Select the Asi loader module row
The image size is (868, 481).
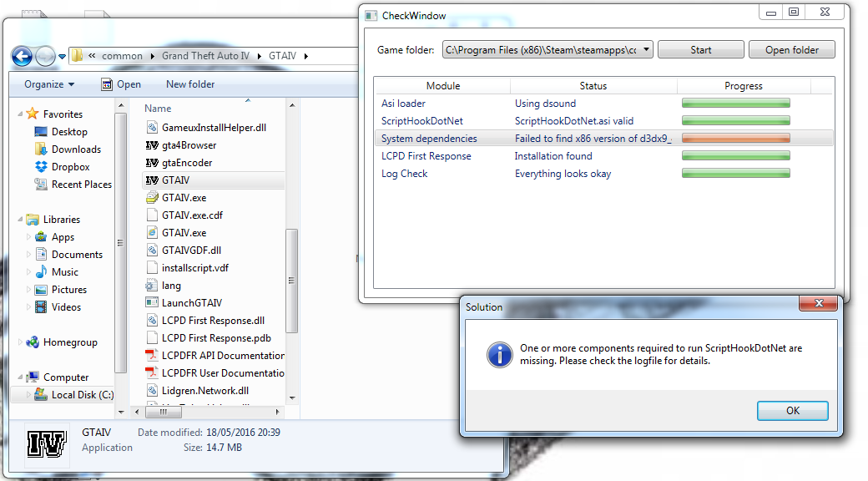point(603,104)
